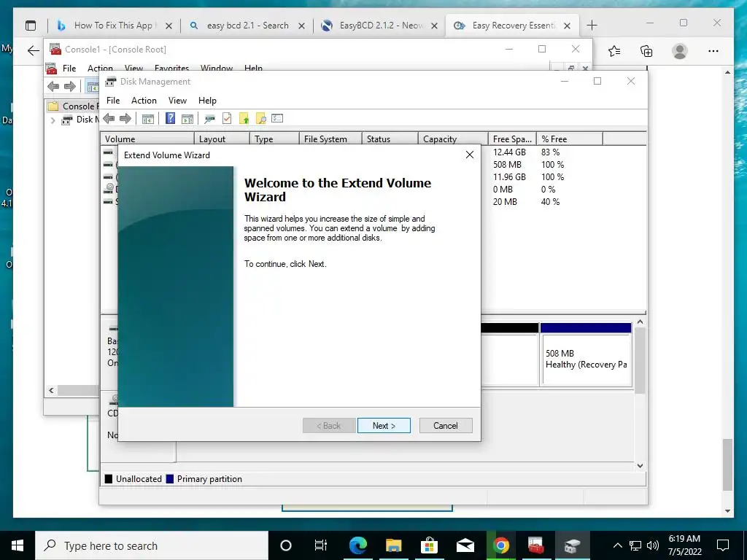Viewport: 747px width, 560px height.
Task: Click the folder with green arrow icon
Action: 244,119
